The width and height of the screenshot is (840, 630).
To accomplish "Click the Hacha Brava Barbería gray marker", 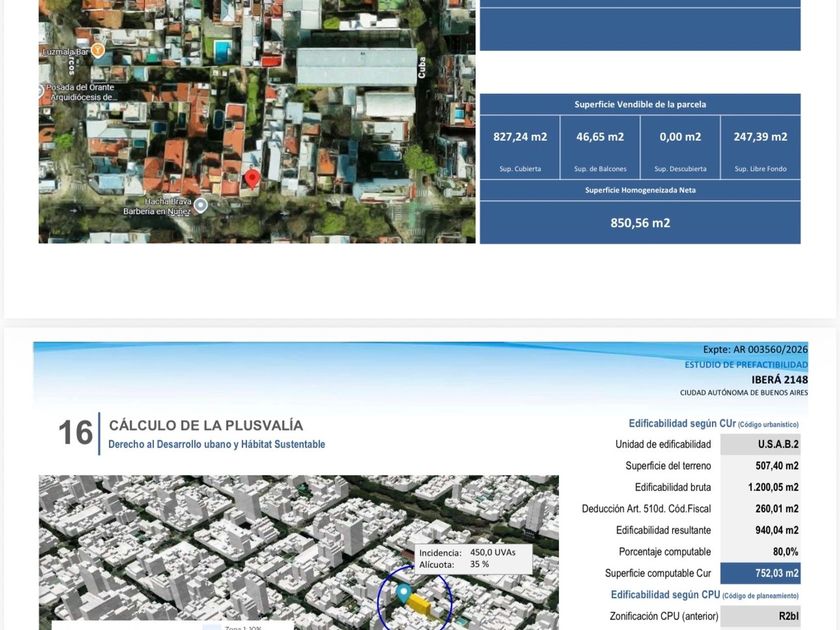I will pos(200,205).
